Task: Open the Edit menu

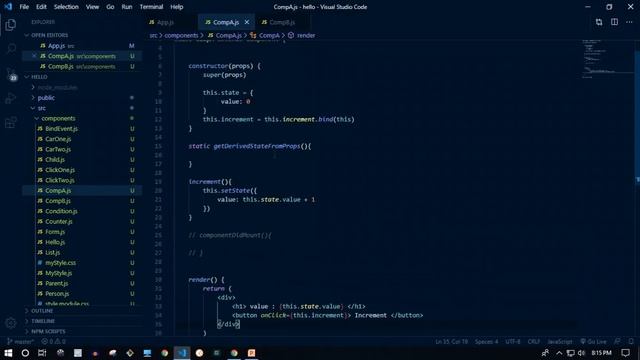Action: pos(41,7)
